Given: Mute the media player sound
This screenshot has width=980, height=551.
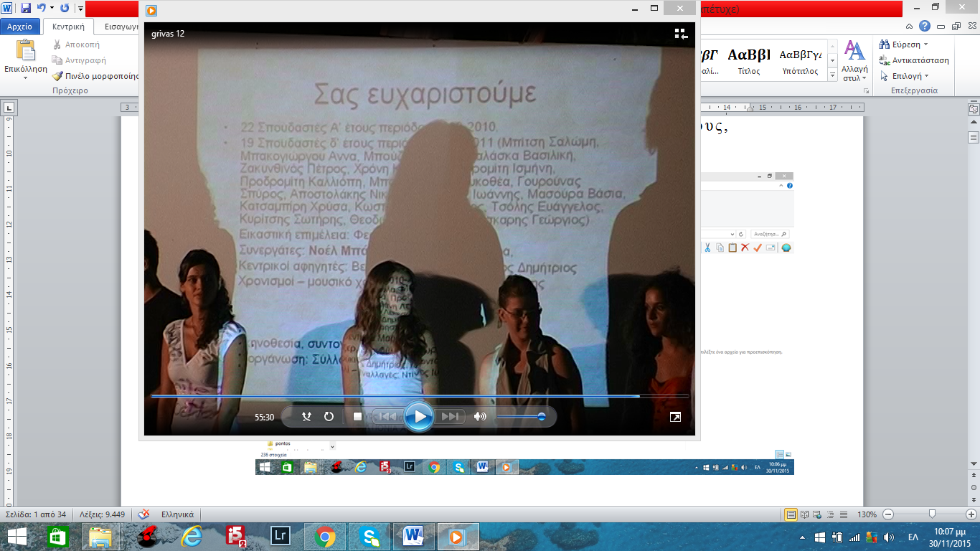Looking at the screenshot, I should tap(480, 417).
